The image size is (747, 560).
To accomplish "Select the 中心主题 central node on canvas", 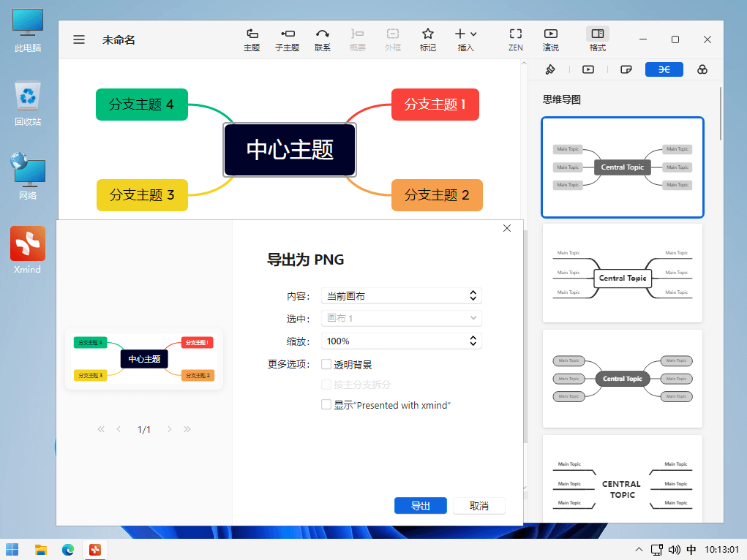I will point(290,150).
